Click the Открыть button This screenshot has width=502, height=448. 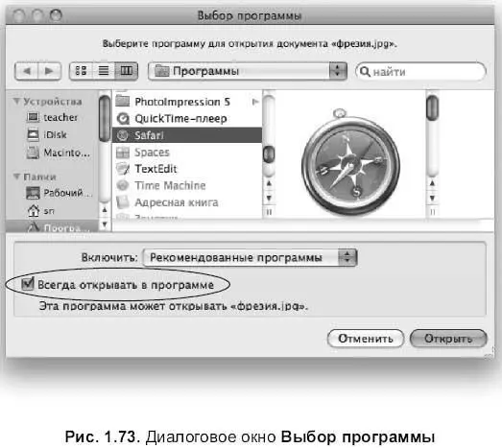coord(448,339)
